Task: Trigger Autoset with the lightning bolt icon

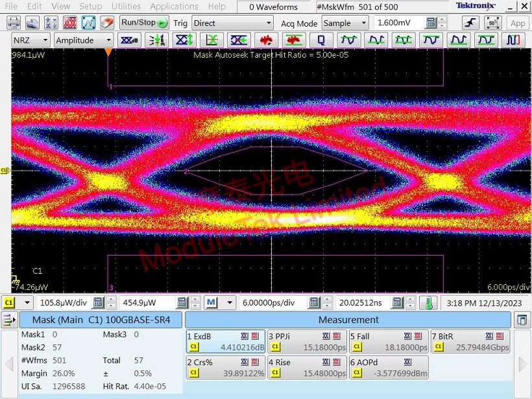Action: [470, 21]
